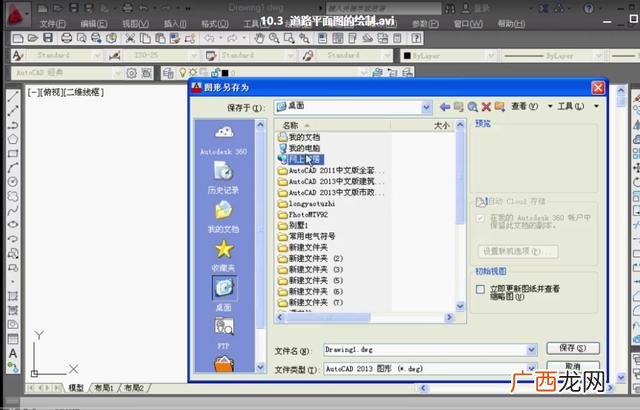Go back with the blue arrow in dialog
This screenshot has height=410, width=640.
[x=445, y=107]
